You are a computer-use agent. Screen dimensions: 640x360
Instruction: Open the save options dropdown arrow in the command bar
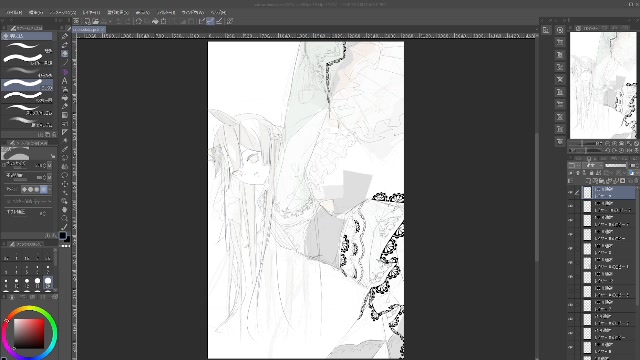click(x=110, y=21)
